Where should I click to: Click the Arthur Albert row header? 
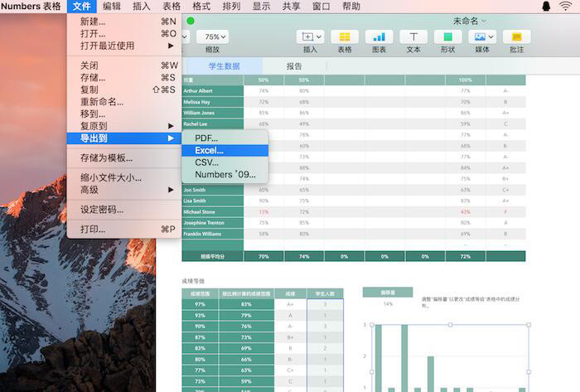213,90
